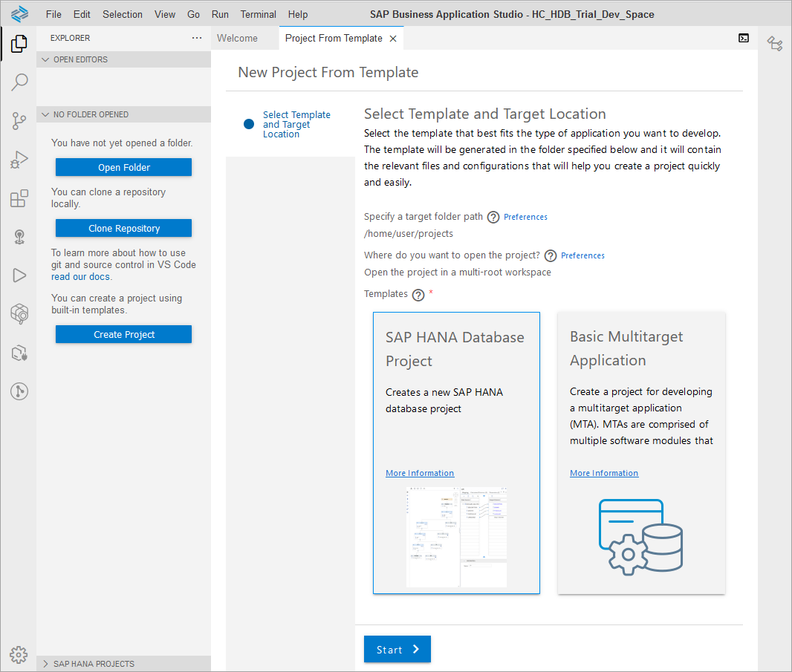The height and width of the screenshot is (672, 792).
Task: Toggle the terminal panel icon at top right
Action: [x=744, y=38]
